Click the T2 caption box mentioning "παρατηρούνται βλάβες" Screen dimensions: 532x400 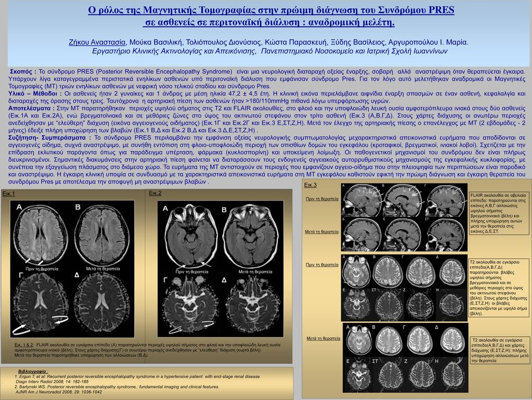click(499, 288)
